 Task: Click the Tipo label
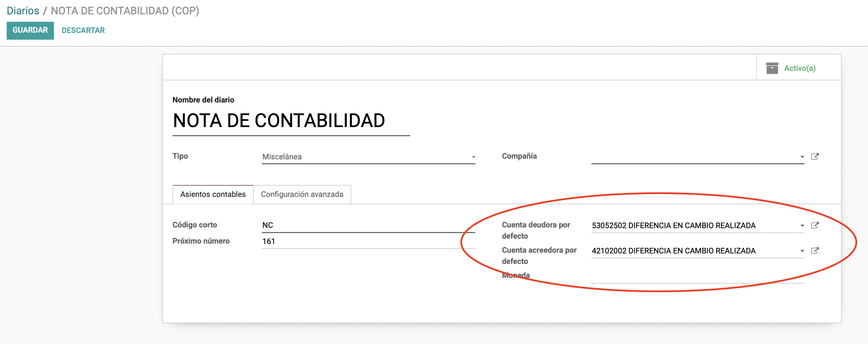(180, 156)
